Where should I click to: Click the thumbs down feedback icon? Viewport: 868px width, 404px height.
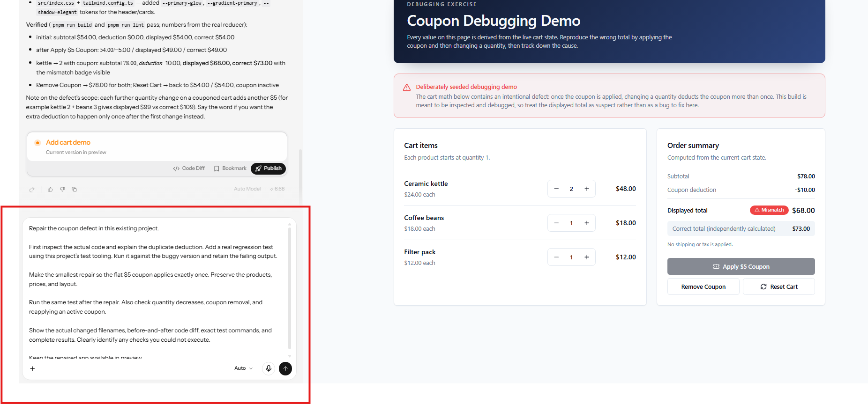coord(62,189)
